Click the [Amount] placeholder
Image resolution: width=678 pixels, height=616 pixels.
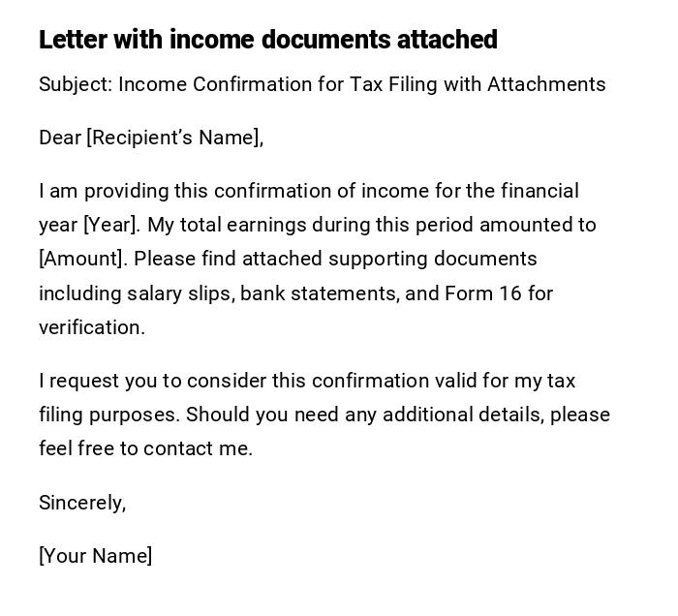pyautogui.click(x=82, y=259)
